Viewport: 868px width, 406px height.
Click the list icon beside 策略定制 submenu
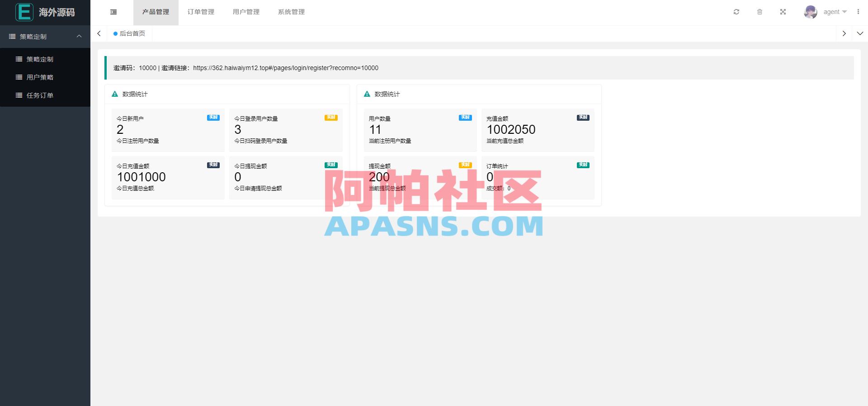[19, 59]
